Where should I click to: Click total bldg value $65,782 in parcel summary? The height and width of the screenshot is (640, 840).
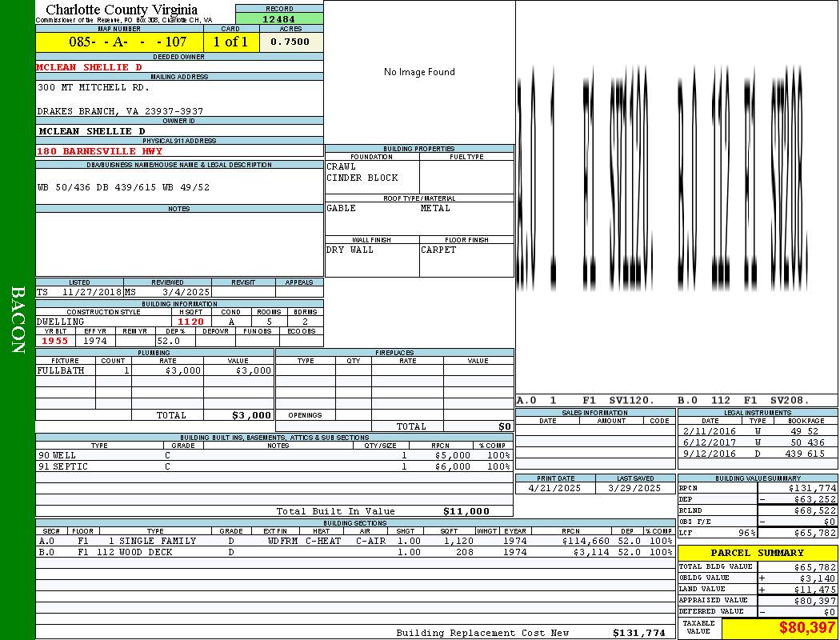815,567
